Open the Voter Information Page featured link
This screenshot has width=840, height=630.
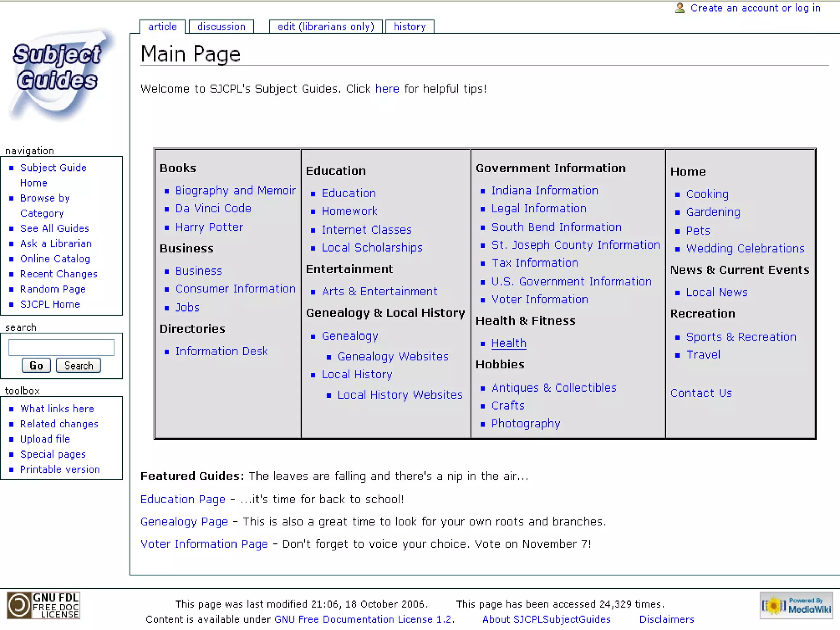point(204,544)
